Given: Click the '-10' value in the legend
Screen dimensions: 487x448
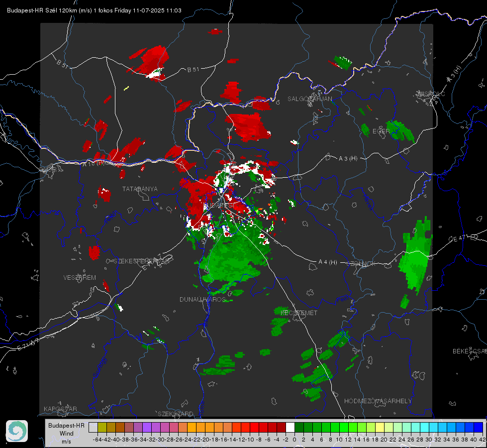Looking at the screenshot, I should 249,440.
